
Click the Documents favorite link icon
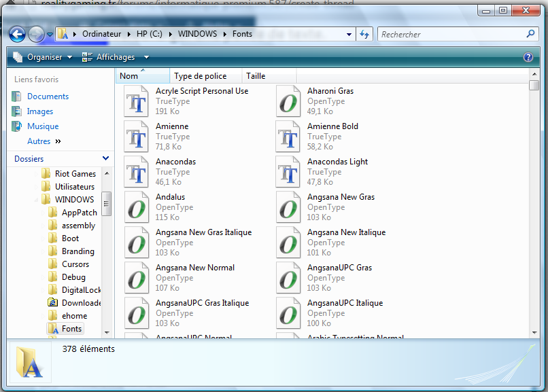(16, 96)
